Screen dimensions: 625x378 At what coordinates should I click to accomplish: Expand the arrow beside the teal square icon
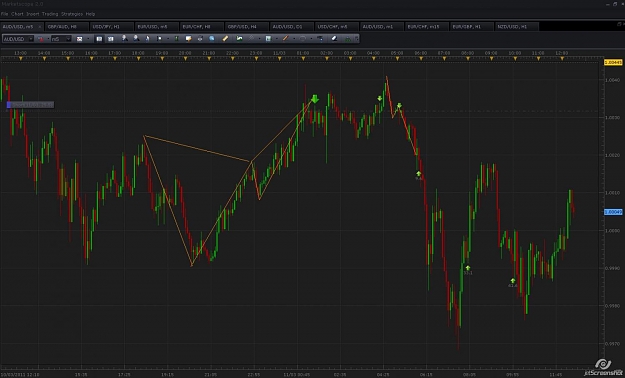tap(277, 39)
